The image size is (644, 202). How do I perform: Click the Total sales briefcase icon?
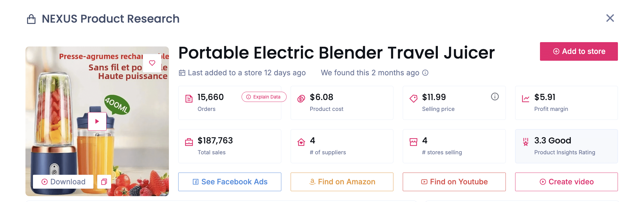pos(189,141)
